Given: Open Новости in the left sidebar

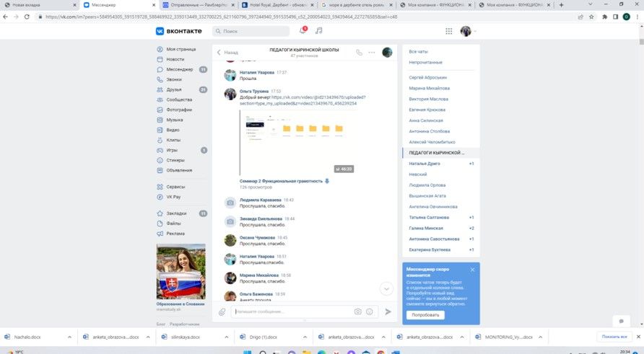Looking at the screenshot, I should 175,59.
